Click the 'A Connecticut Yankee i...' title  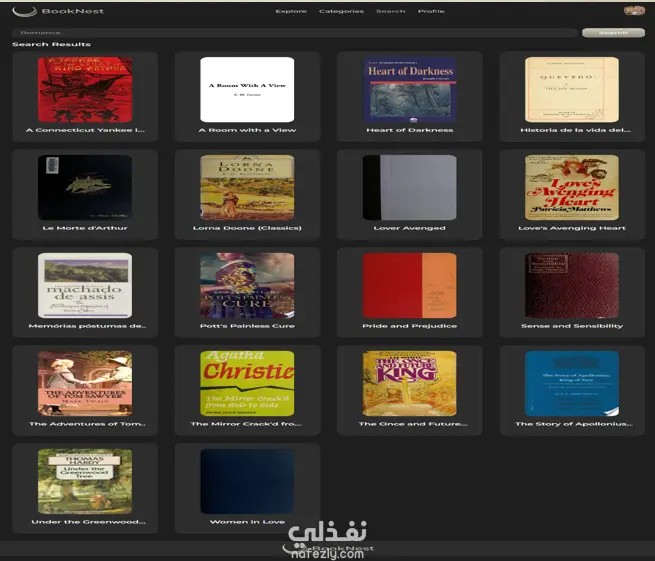pyautogui.click(x=85, y=130)
